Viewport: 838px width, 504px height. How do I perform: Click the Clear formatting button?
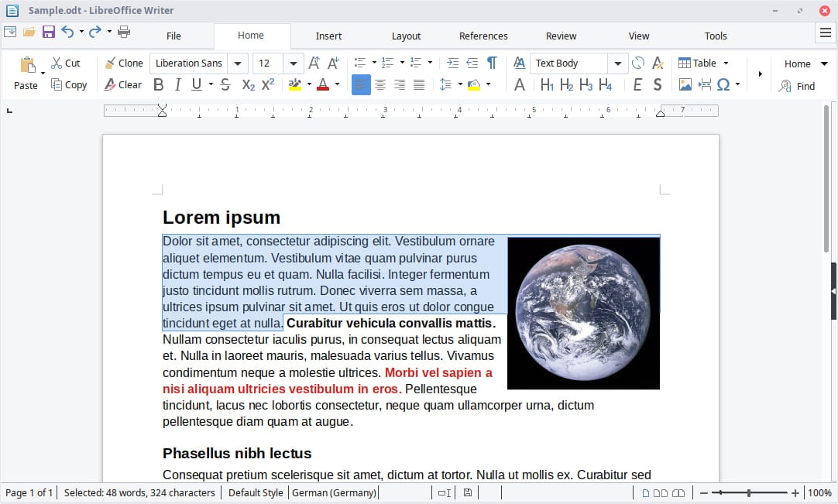point(122,84)
